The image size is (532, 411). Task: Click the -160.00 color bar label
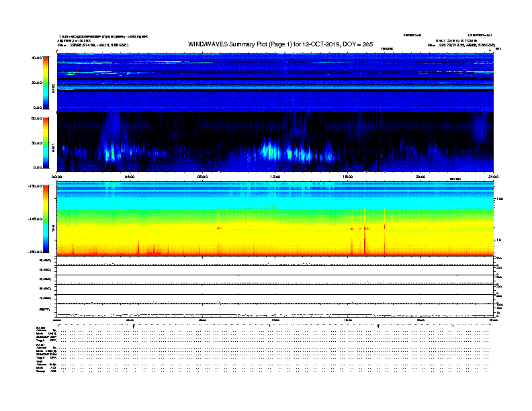click(x=35, y=252)
